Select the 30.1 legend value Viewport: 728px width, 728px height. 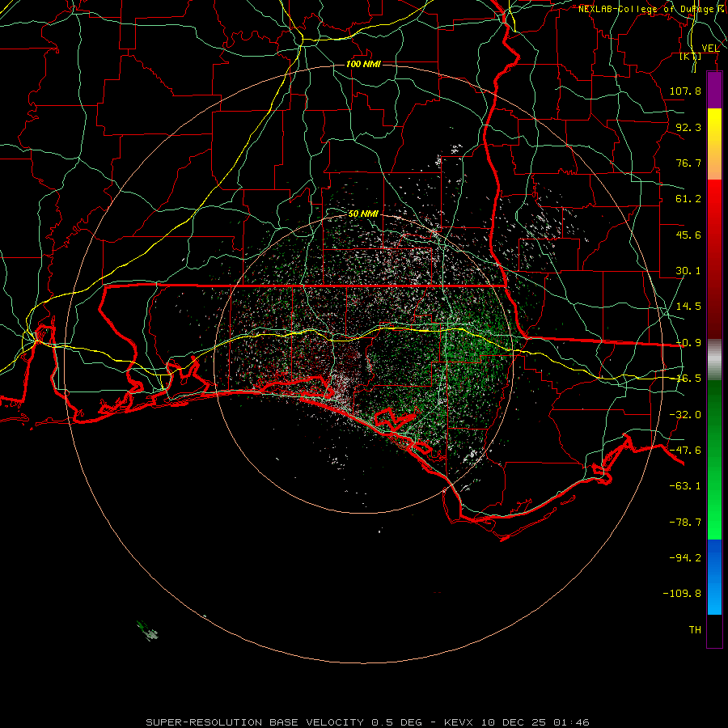click(688, 271)
